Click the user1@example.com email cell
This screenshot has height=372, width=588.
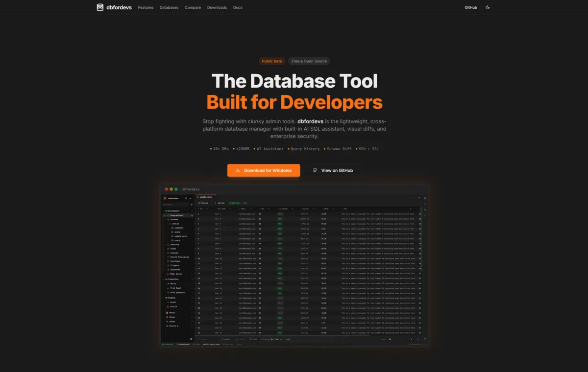247,214
